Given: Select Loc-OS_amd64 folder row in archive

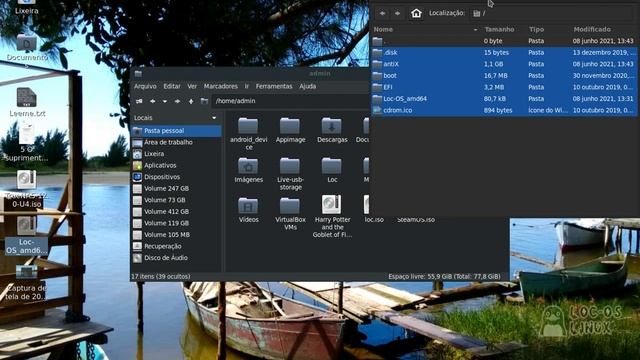Looking at the screenshot, I should click(504, 99).
